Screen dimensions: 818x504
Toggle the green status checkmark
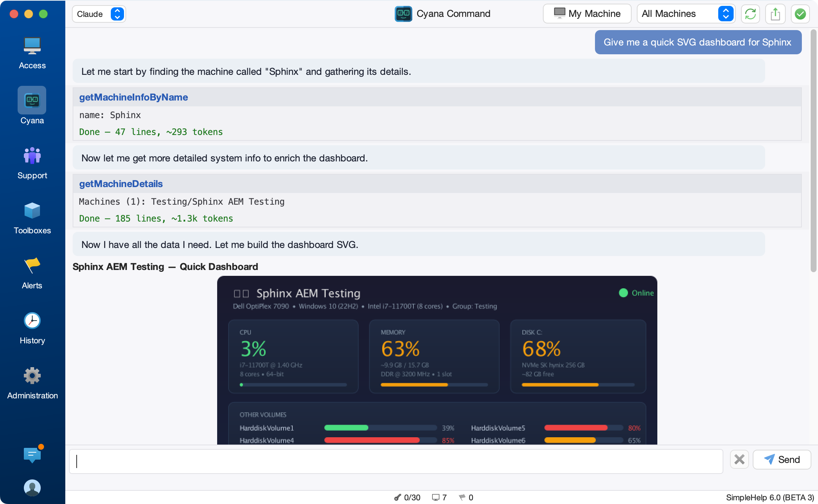(x=800, y=14)
